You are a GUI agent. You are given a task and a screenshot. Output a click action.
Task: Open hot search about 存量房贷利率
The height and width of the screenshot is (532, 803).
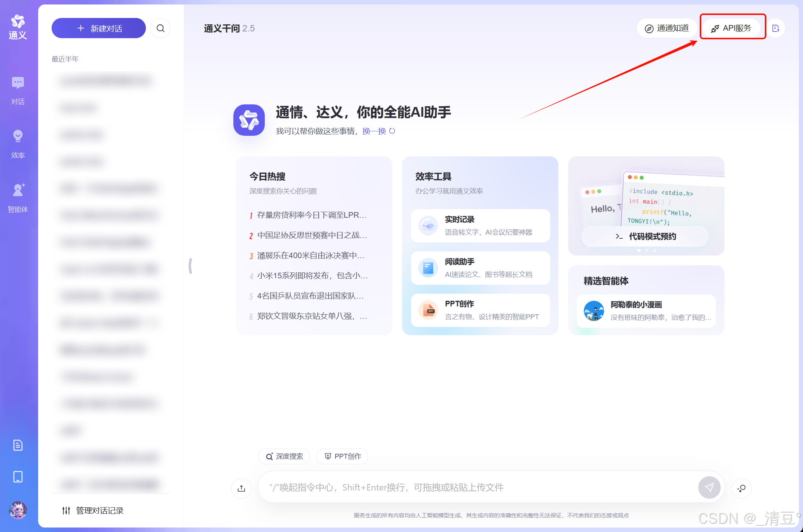pos(309,215)
